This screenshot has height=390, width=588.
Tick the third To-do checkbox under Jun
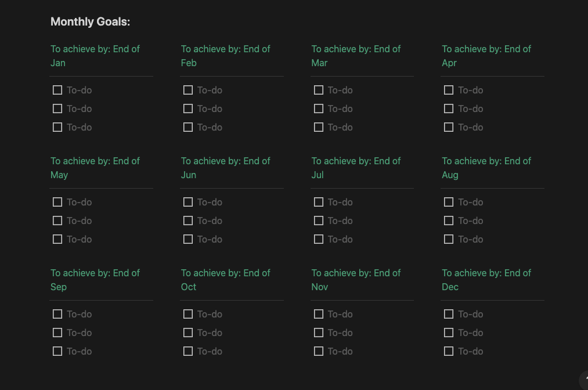(x=188, y=239)
